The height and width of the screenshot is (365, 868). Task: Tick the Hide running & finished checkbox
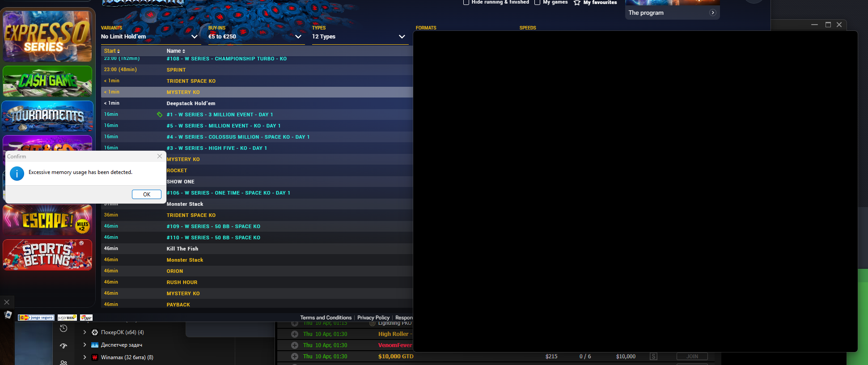(466, 2)
